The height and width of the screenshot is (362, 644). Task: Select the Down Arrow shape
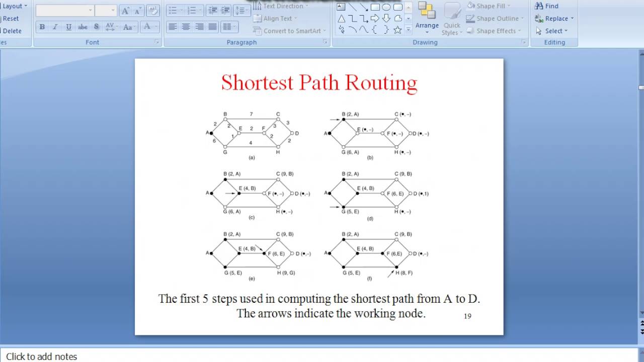[x=386, y=19]
